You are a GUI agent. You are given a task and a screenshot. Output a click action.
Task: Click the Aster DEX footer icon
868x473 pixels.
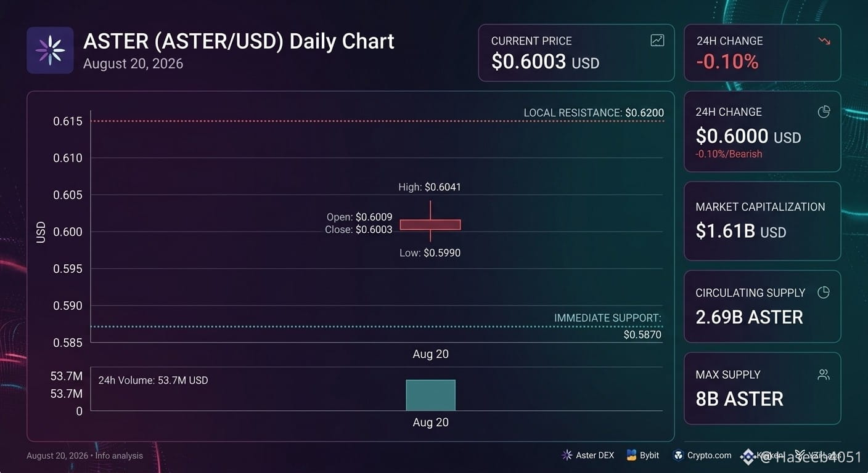tap(567, 455)
